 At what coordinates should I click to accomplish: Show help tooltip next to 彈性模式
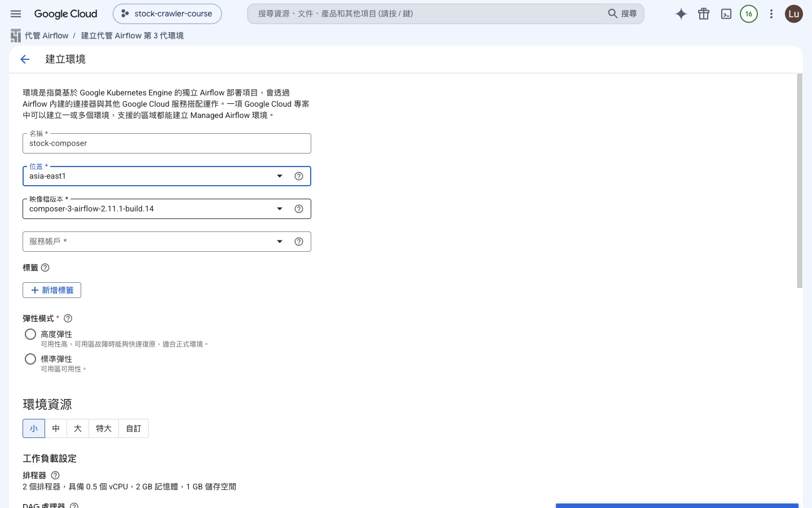pyautogui.click(x=68, y=318)
